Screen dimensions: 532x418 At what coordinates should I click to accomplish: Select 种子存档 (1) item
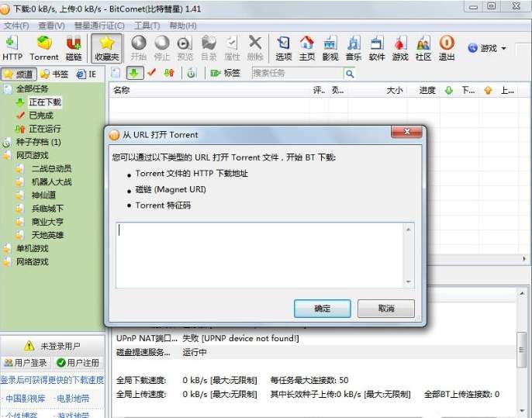[38, 142]
